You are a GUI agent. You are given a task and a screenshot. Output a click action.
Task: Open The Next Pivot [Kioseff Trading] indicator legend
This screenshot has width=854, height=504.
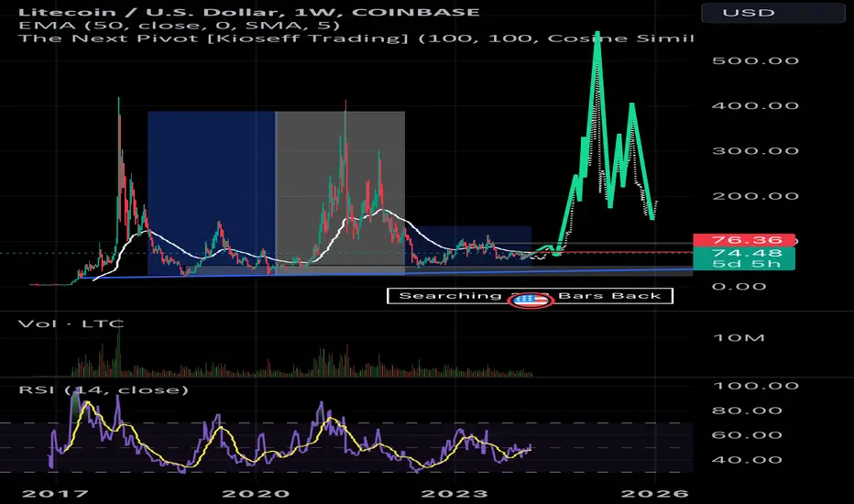(356, 38)
